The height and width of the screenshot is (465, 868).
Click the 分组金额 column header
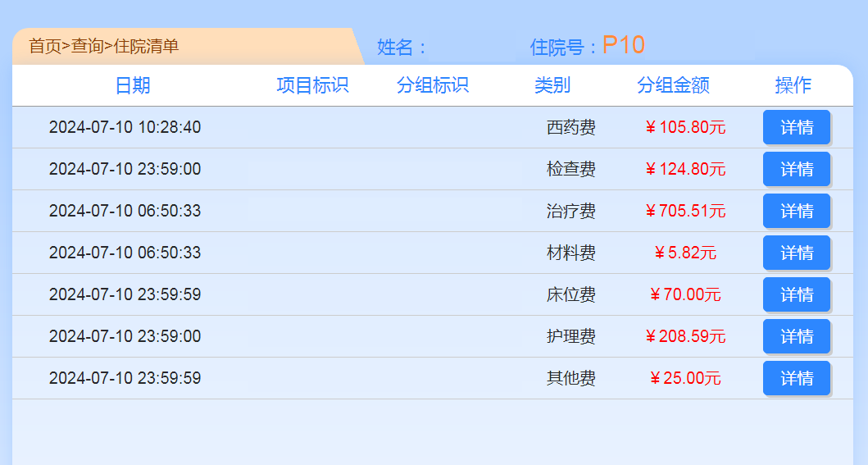pyautogui.click(x=673, y=85)
